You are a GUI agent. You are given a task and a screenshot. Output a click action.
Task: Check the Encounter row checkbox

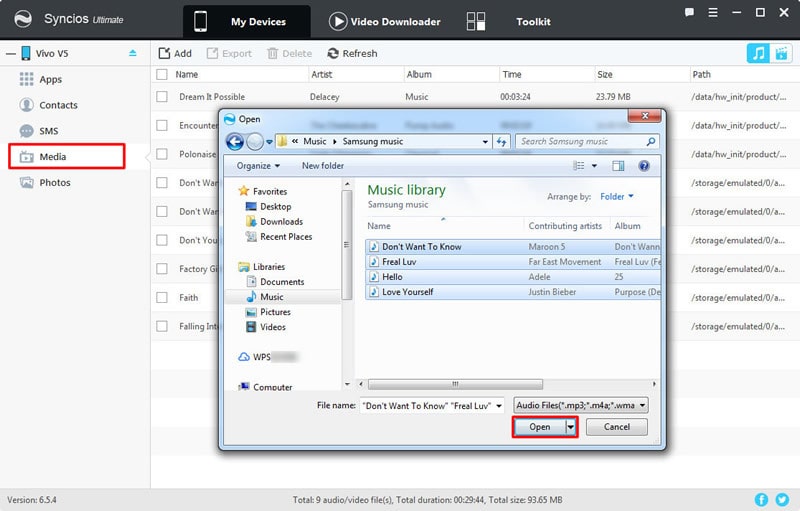pyautogui.click(x=162, y=125)
